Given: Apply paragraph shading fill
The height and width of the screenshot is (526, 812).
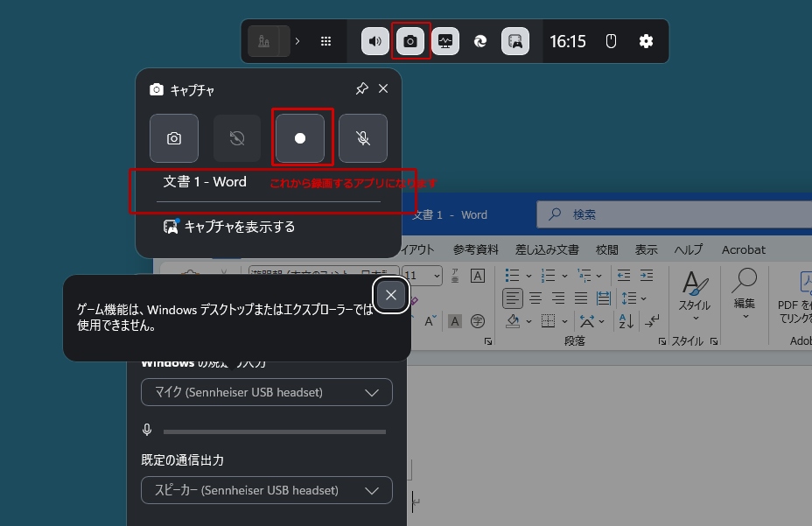Looking at the screenshot, I should coord(513,321).
